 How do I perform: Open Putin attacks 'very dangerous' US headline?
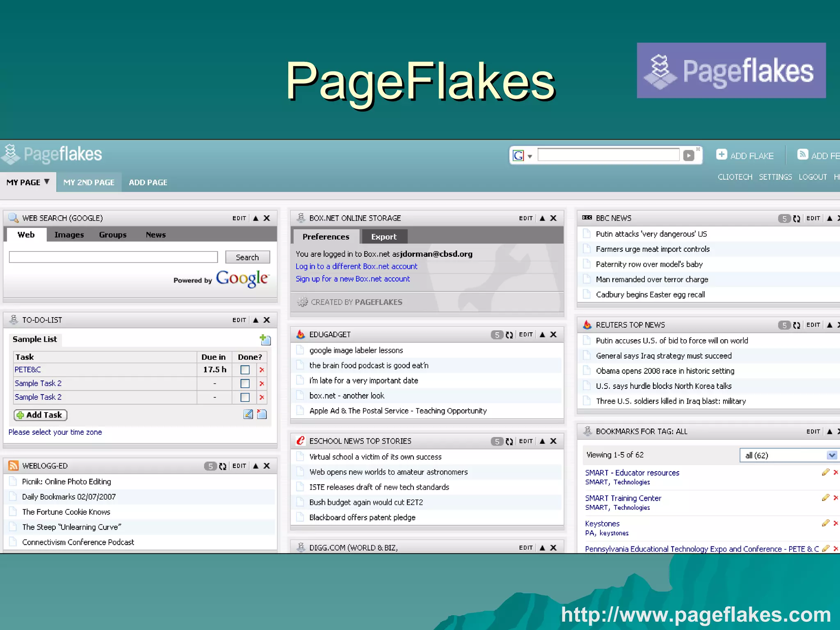(651, 234)
